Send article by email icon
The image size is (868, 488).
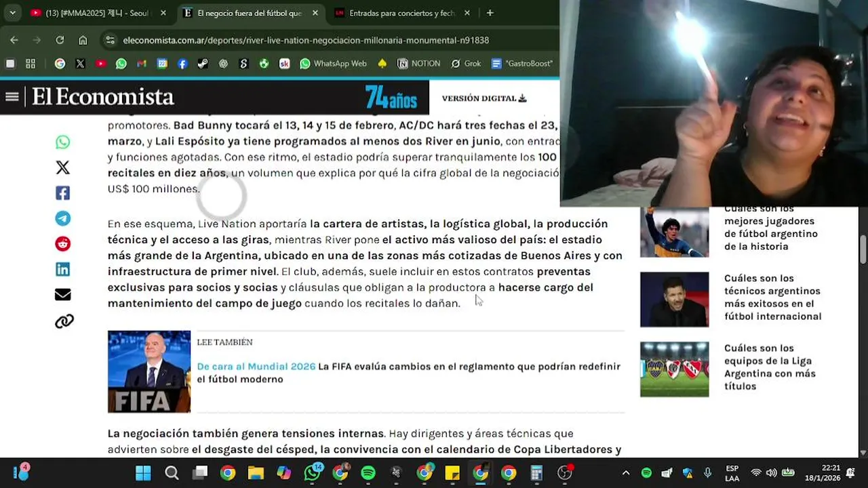click(62, 295)
